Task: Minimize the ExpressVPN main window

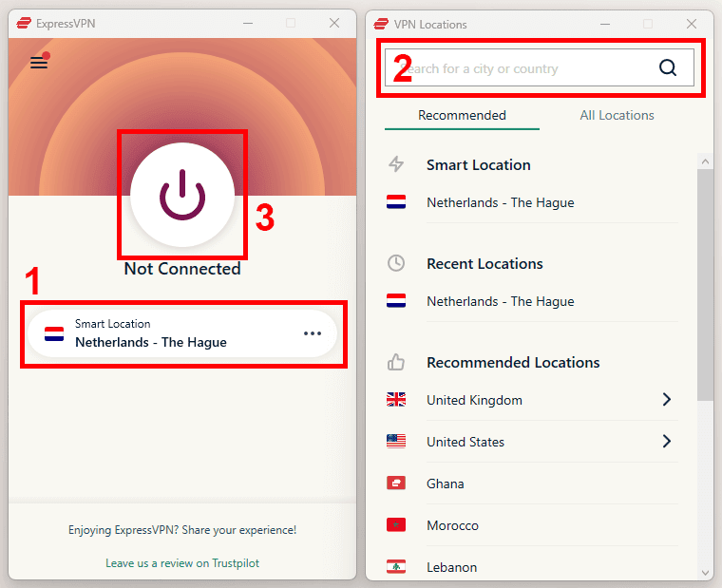Action: 248,23
